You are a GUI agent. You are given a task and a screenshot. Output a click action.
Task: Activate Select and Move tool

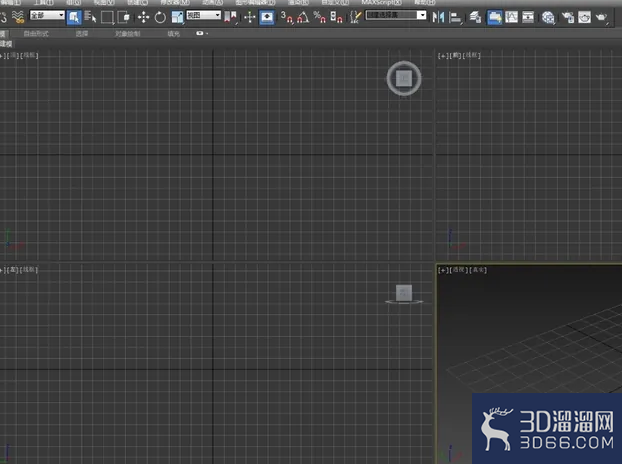(x=143, y=17)
